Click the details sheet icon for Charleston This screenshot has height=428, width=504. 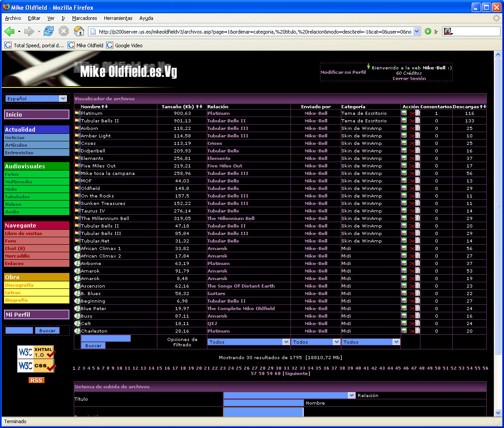(417, 331)
